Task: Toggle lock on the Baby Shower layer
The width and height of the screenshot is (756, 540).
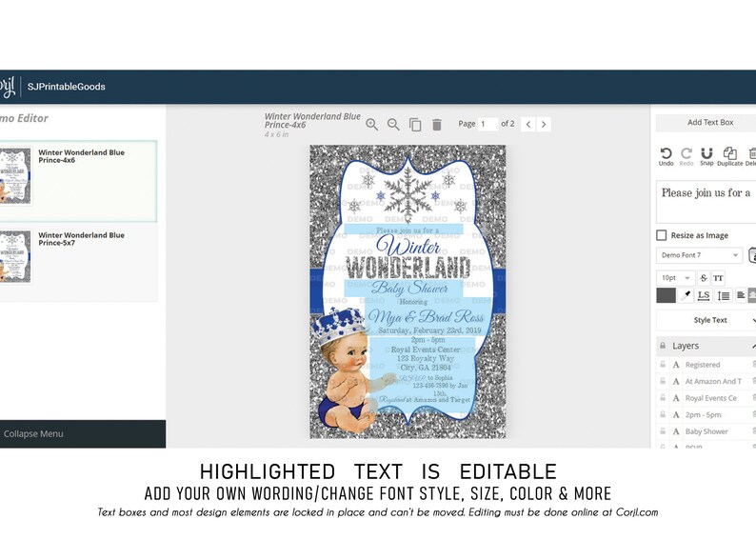Action: coord(663,431)
